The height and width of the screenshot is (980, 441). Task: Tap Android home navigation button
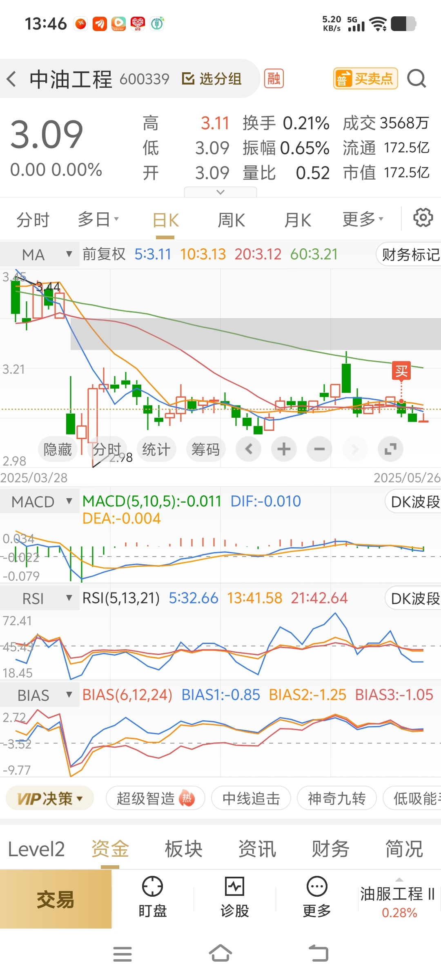tap(220, 953)
